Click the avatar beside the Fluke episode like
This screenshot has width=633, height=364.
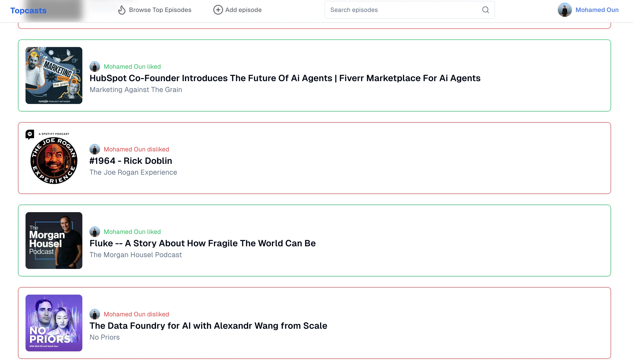coord(95,232)
